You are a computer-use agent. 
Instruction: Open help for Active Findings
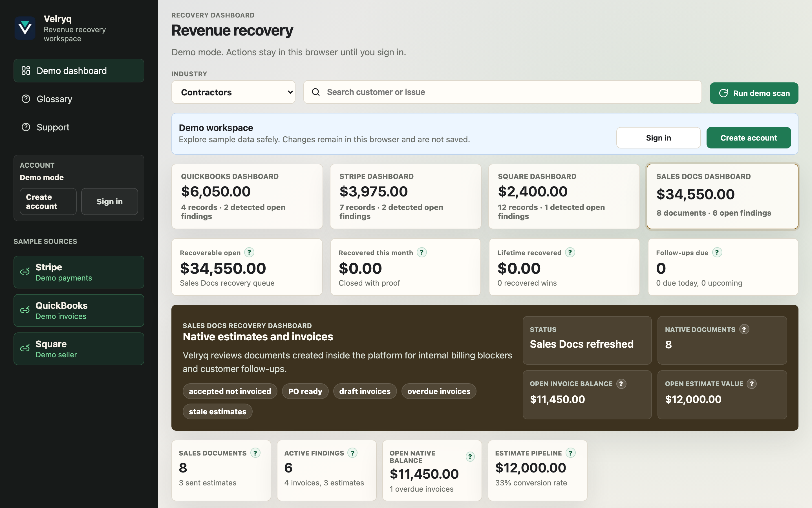[352, 453]
